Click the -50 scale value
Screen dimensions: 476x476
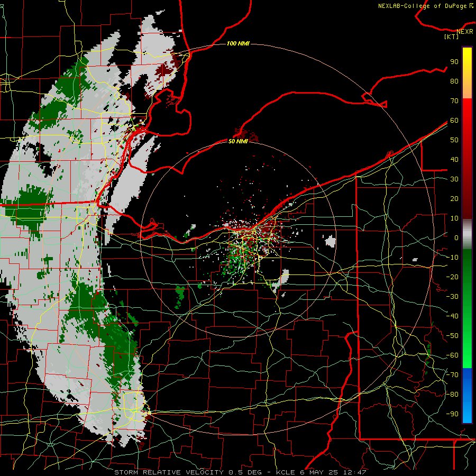click(x=452, y=336)
